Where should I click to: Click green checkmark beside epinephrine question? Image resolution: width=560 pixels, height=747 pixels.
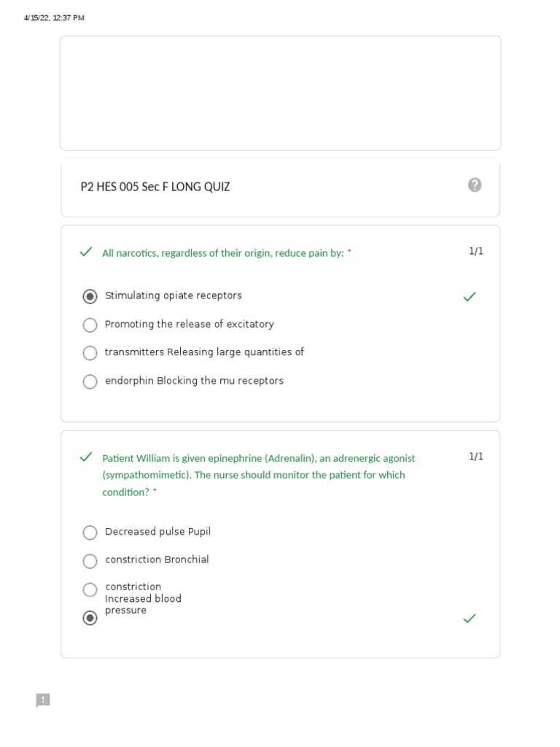(x=86, y=457)
